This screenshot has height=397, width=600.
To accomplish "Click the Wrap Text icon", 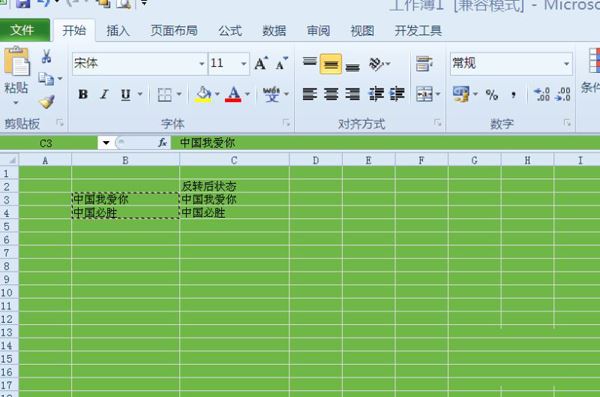I will coord(424,64).
